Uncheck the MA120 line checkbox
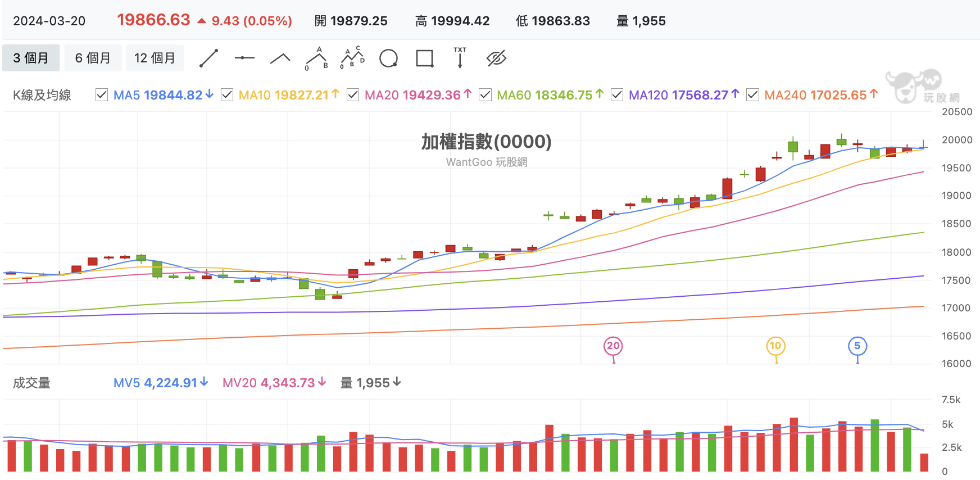 [x=617, y=95]
